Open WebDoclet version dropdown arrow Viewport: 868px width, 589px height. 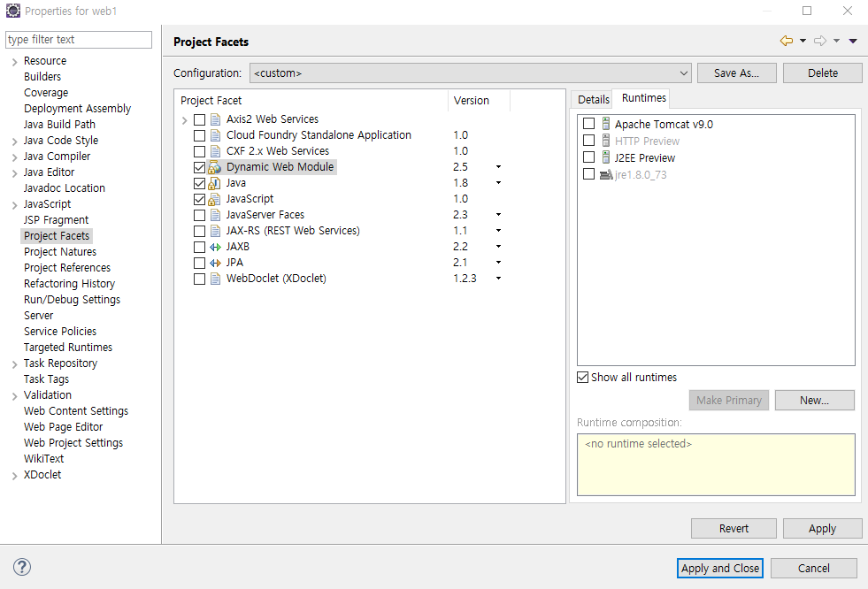pos(498,279)
